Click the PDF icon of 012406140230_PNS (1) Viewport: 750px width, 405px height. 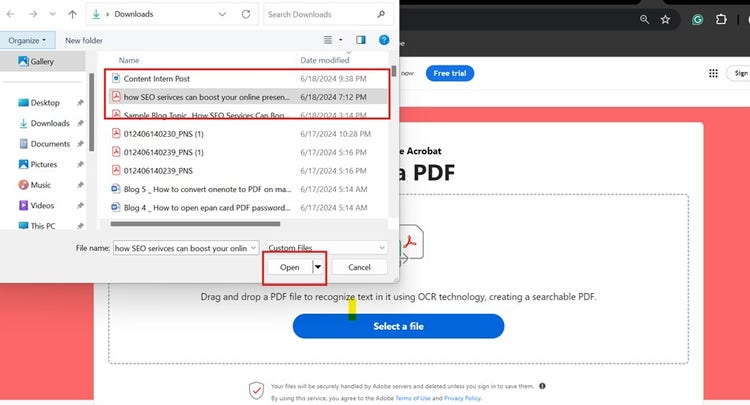click(116, 133)
